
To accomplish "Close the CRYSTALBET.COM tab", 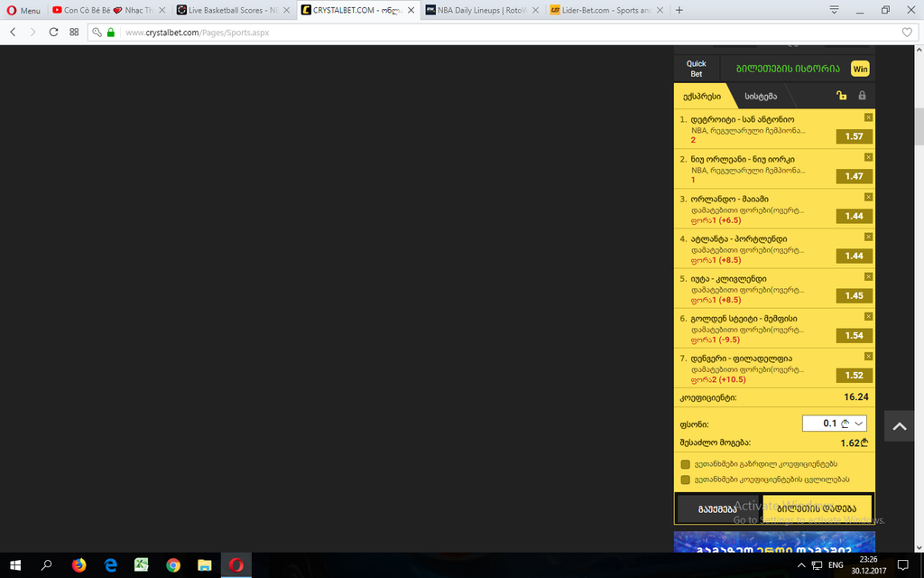I will 411,10.
